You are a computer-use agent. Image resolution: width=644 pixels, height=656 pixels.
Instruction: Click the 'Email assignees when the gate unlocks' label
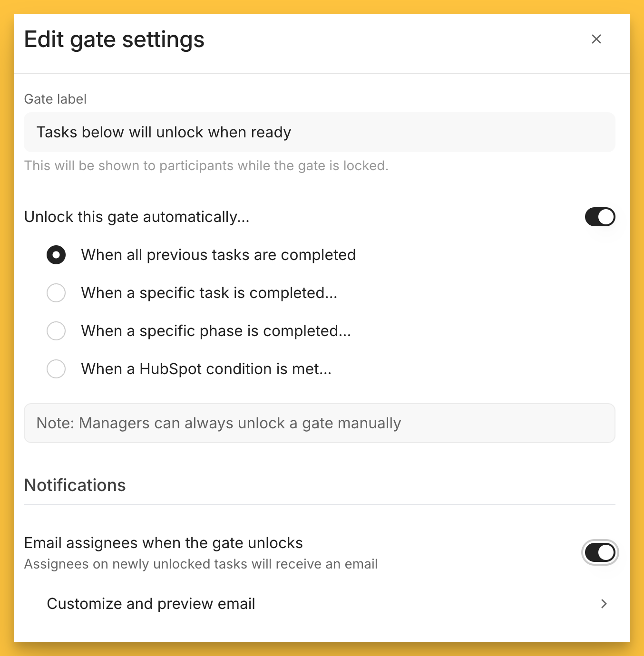[x=163, y=543]
